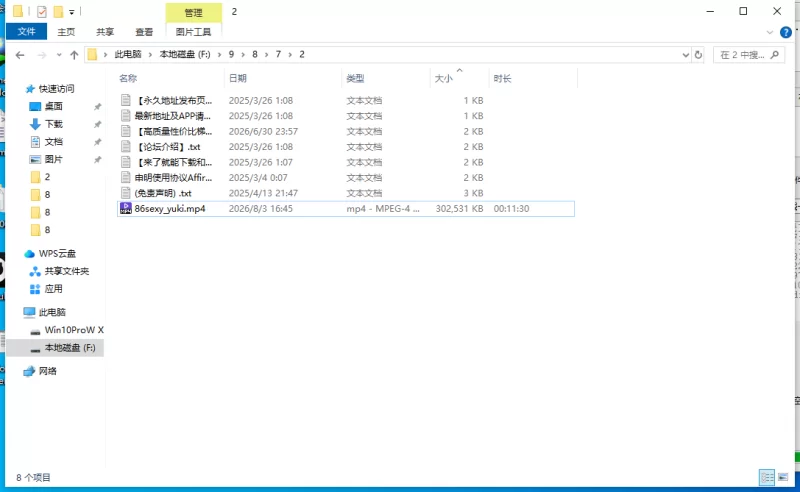
Task: Expand the address bar history dropdown
Action: 686,55
